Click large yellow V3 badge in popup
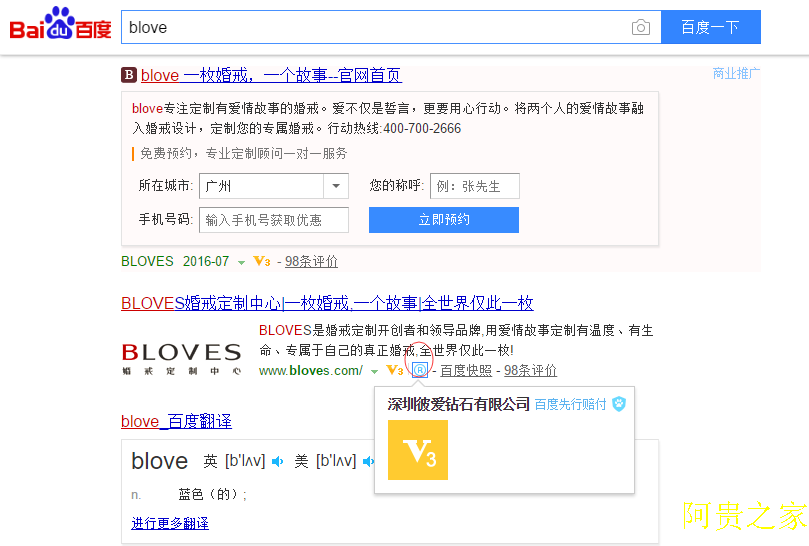Screen dimensions: 809x546 (x=418, y=450)
